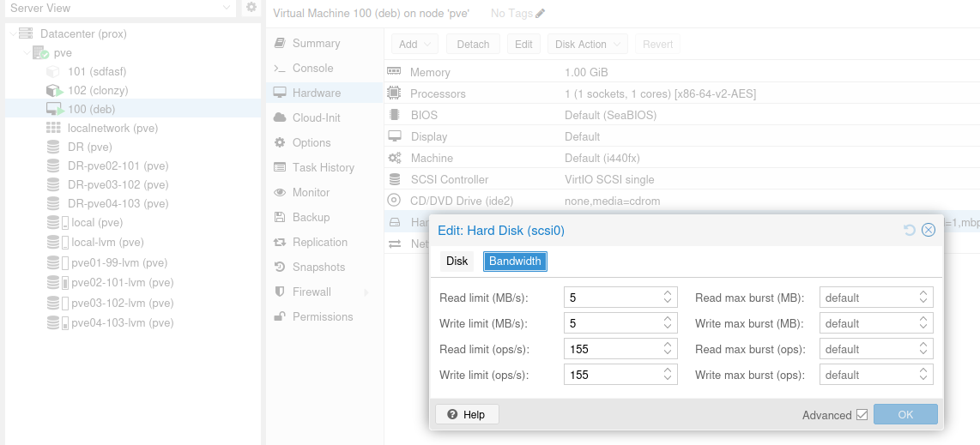The width and height of the screenshot is (980, 445).
Task: Click the localnetwork grid icon
Action: click(x=53, y=128)
